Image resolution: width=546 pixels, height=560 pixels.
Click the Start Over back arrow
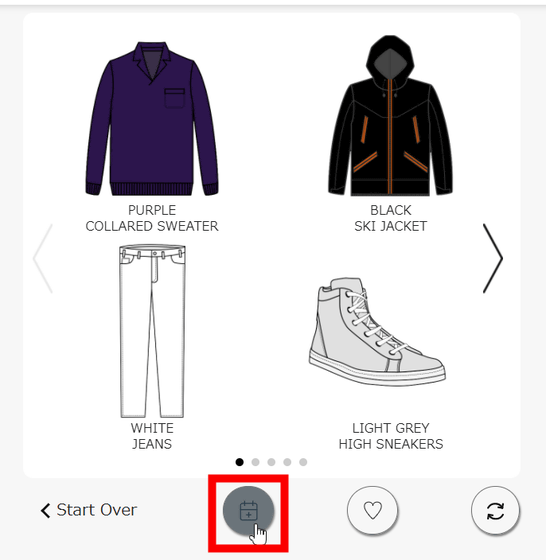[45, 510]
